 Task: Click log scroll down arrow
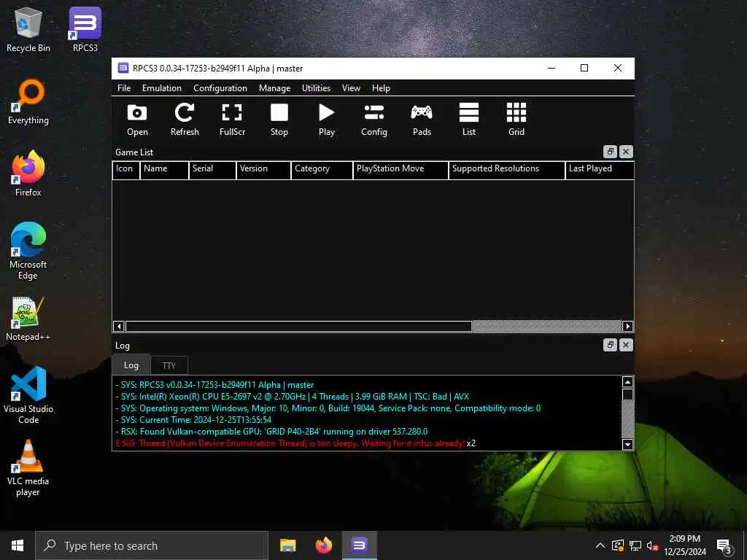point(627,444)
